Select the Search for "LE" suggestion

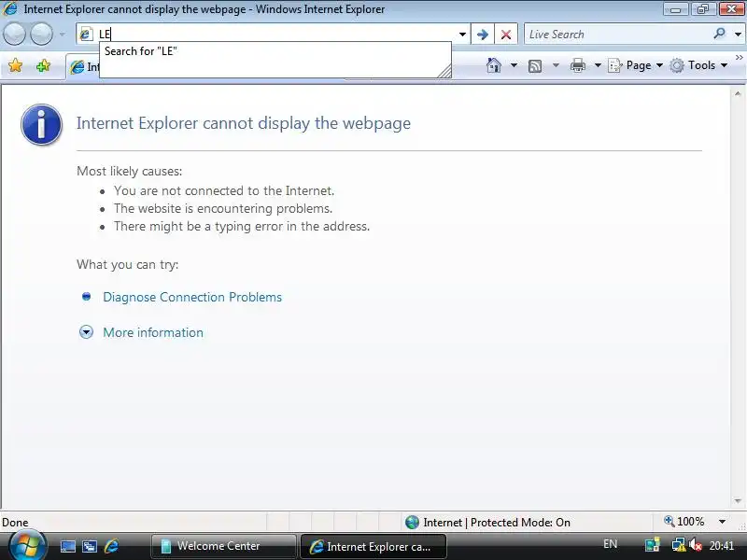tap(275, 51)
